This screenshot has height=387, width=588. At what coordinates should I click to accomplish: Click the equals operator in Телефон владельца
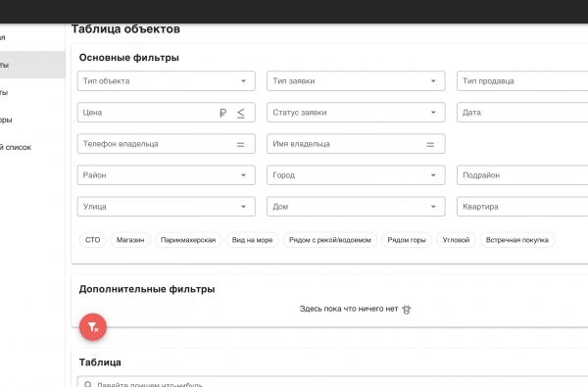(x=240, y=144)
